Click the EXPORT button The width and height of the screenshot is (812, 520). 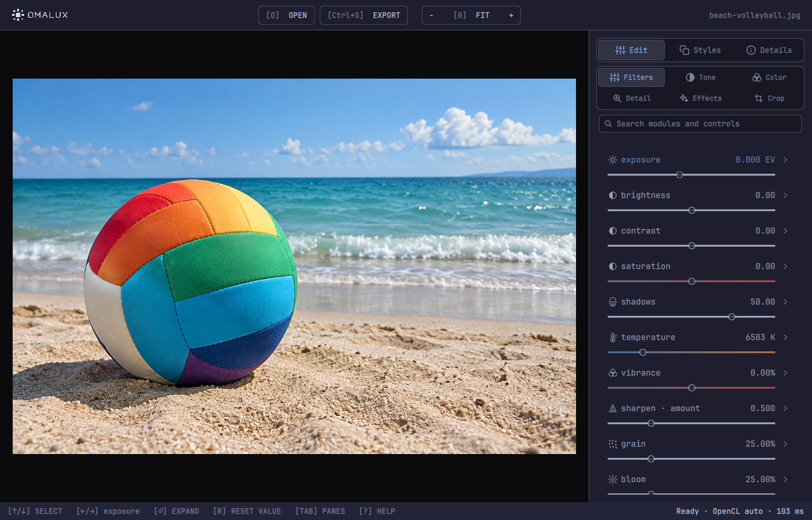point(363,15)
